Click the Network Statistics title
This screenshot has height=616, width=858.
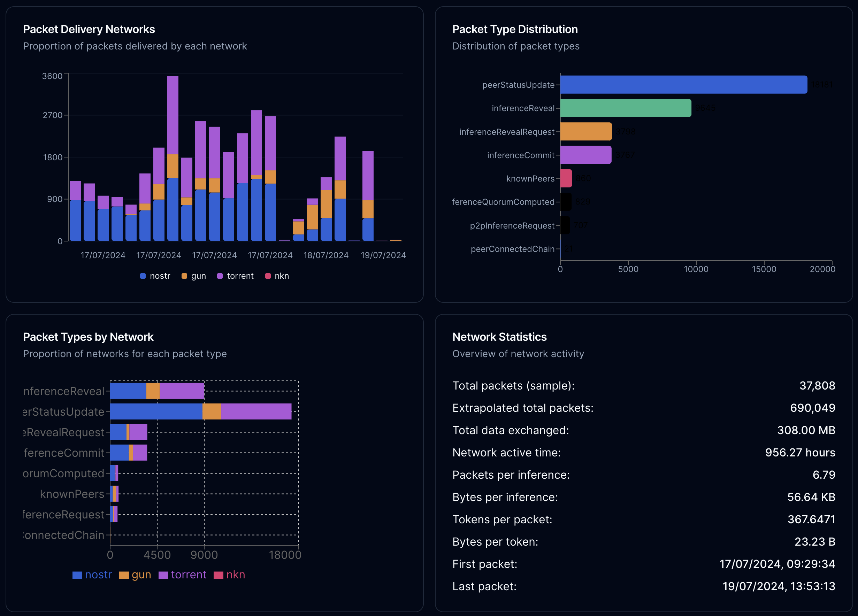[x=499, y=337]
